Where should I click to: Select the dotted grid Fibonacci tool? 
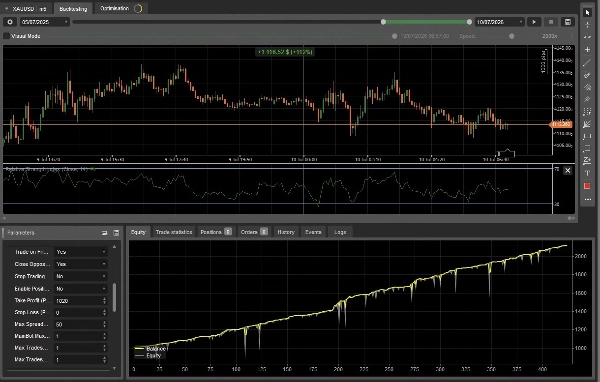click(x=587, y=111)
